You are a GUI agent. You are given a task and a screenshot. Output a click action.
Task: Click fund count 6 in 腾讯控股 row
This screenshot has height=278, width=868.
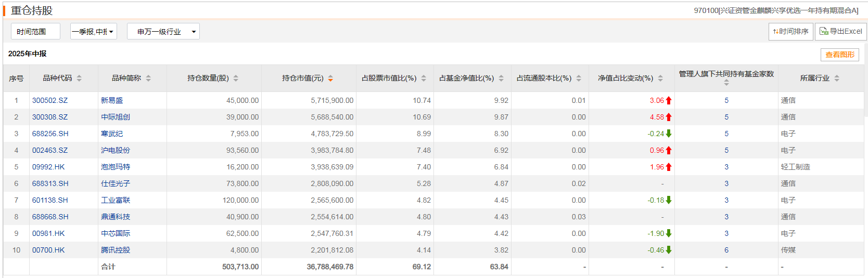(726, 250)
